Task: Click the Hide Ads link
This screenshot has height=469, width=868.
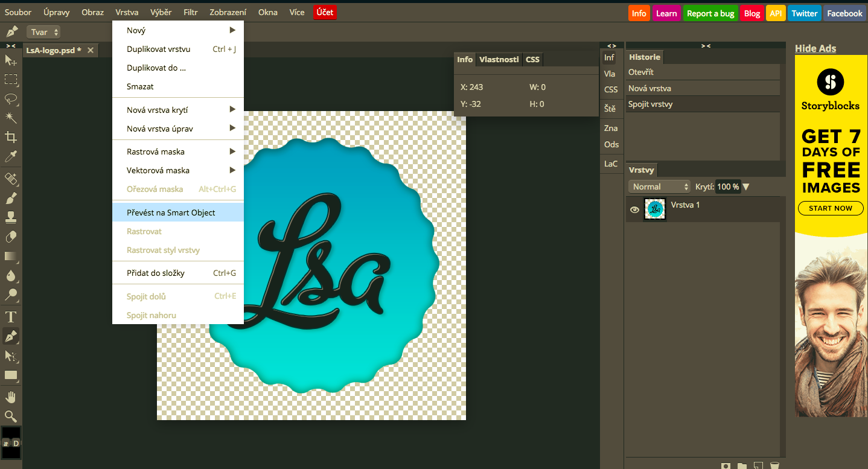Action: 815,48
